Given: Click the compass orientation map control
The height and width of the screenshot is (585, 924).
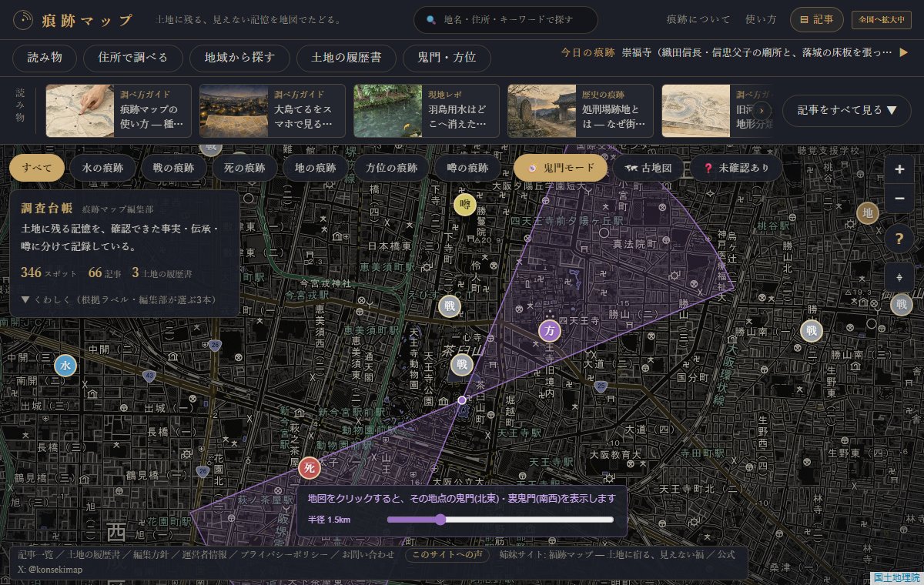Looking at the screenshot, I should [x=899, y=278].
